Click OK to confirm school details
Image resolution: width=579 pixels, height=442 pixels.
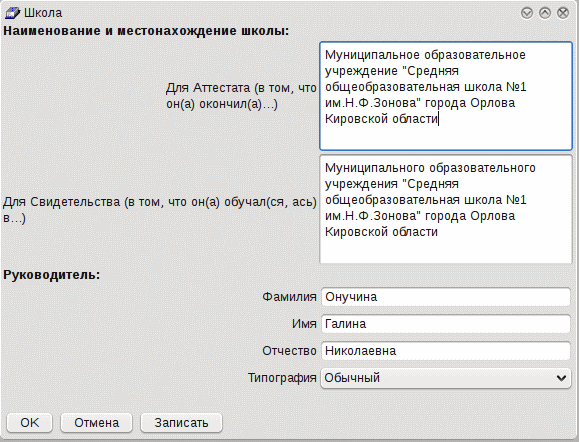(30, 422)
